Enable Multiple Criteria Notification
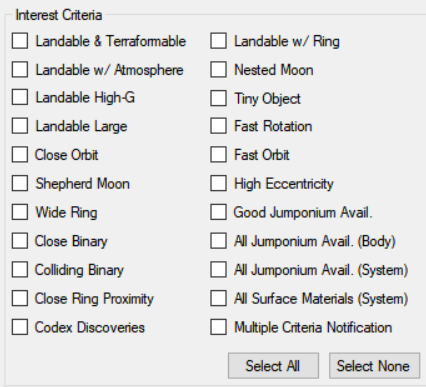 click(x=218, y=327)
